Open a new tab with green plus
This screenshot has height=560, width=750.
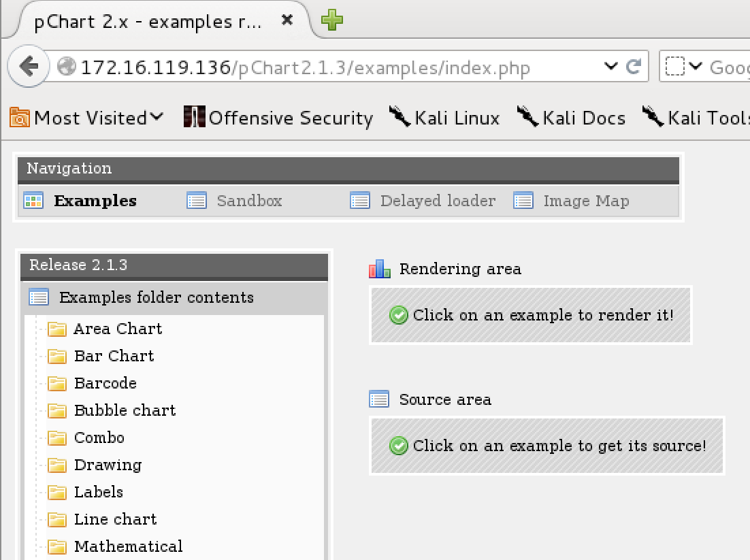(x=331, y=20)
